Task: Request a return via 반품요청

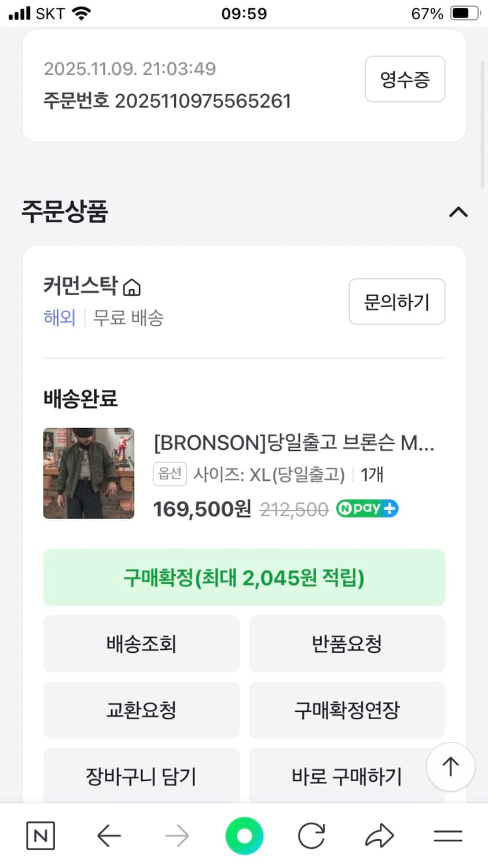Action: coord(347,643)
